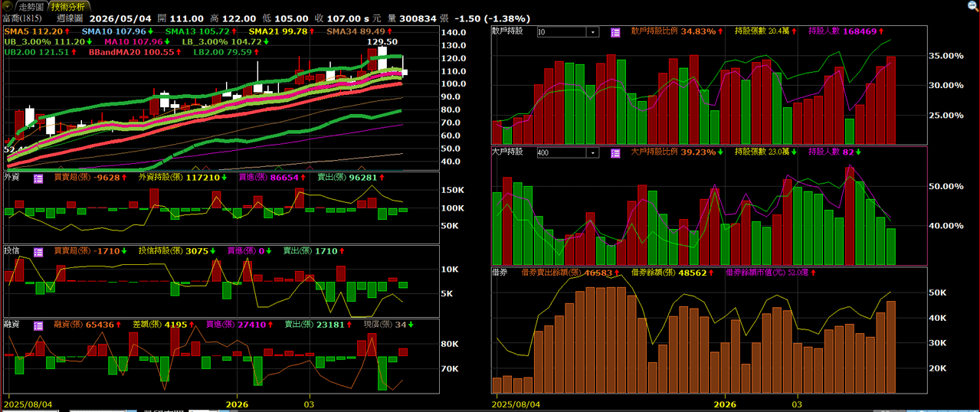Click the 散戶持股 panel title
The width and height of the screenshot is (980, 412).
(x=507, y=32)
